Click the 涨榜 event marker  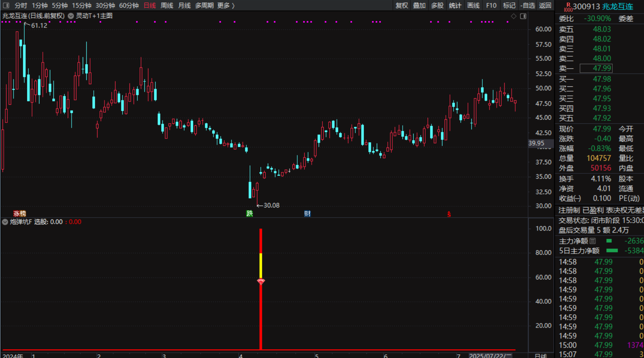[19, 214]
